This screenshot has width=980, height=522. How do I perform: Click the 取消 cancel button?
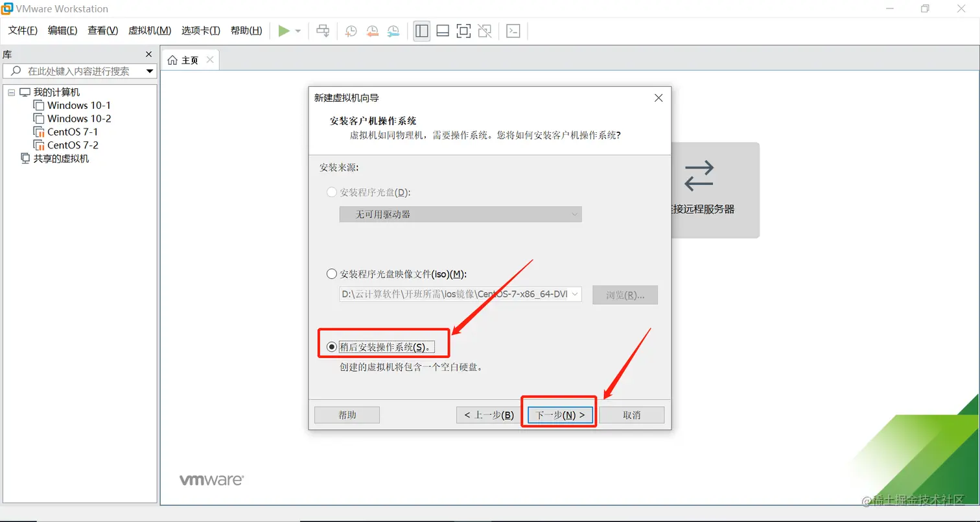click(x=632, y=415)
